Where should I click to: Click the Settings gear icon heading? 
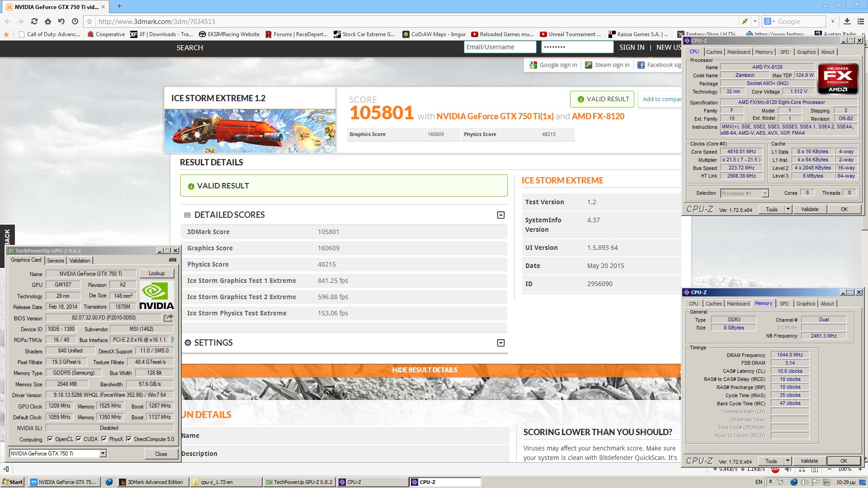[188, 343]
